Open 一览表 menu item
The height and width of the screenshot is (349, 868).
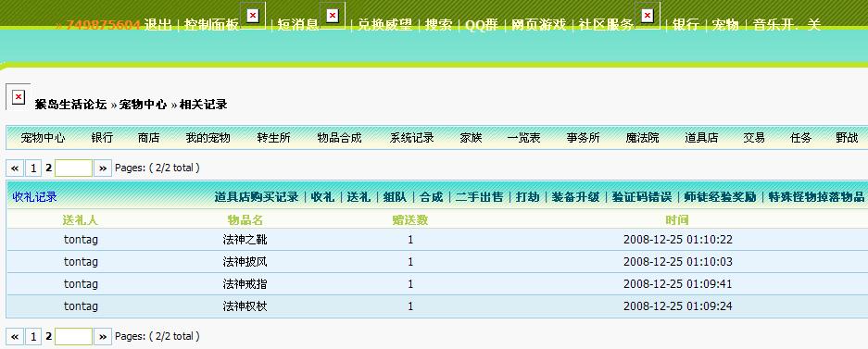click(x=523, y=138)
